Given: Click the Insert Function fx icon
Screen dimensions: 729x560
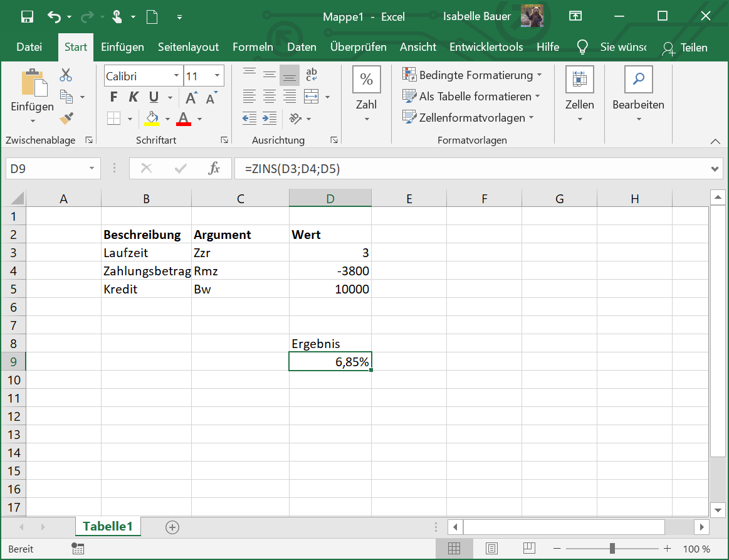Looking at the screenshot, I should pos(214,168).
